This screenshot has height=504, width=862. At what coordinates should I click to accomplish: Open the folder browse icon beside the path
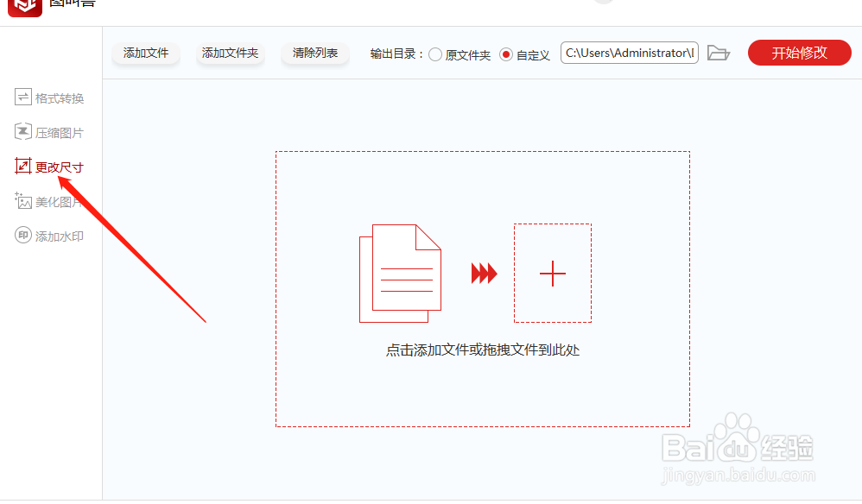[x=719, y=52]
